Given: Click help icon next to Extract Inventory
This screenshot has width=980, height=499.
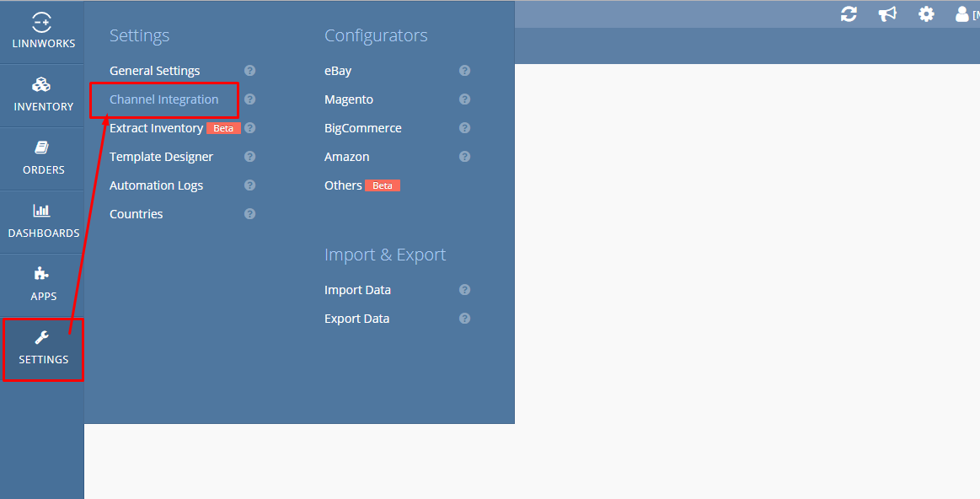Looking at the screenshot, I should coord(250,128).
